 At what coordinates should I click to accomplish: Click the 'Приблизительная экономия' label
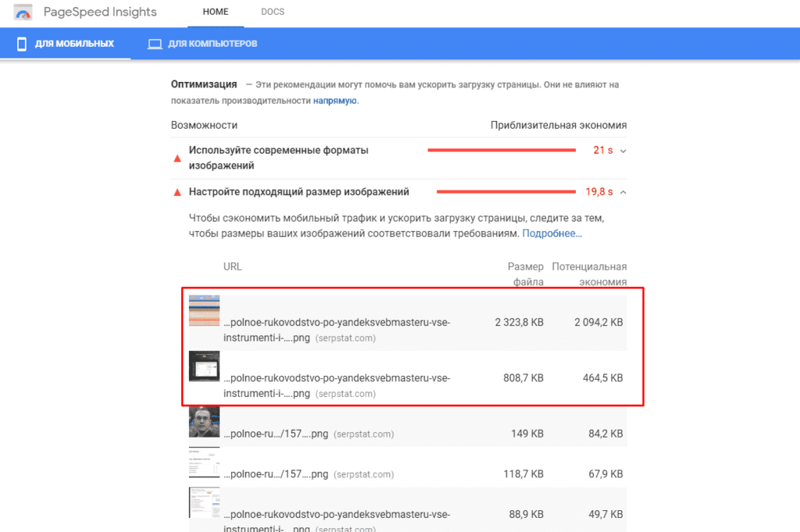(559, 125)
